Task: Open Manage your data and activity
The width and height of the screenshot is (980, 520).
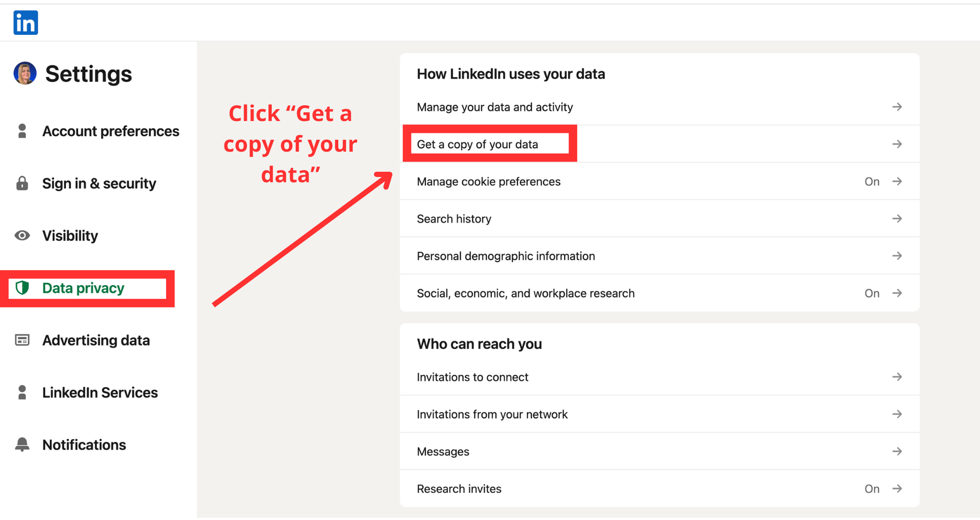Action: tap(494, 107)
